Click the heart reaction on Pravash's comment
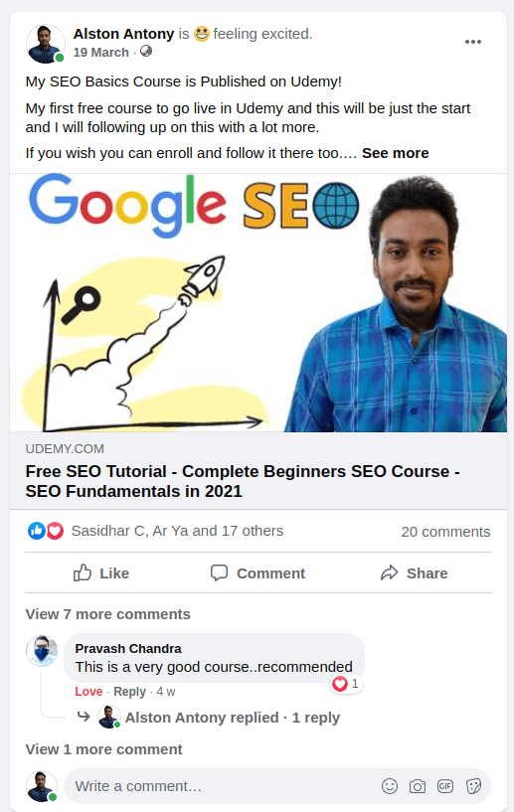Screen dimensions: 514x812 click(340, 684)
